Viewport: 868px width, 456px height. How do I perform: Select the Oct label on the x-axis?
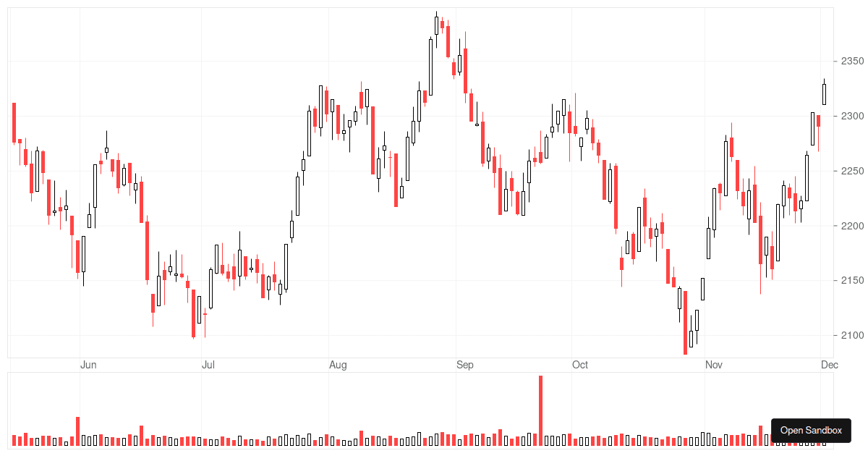pos(579,365)
